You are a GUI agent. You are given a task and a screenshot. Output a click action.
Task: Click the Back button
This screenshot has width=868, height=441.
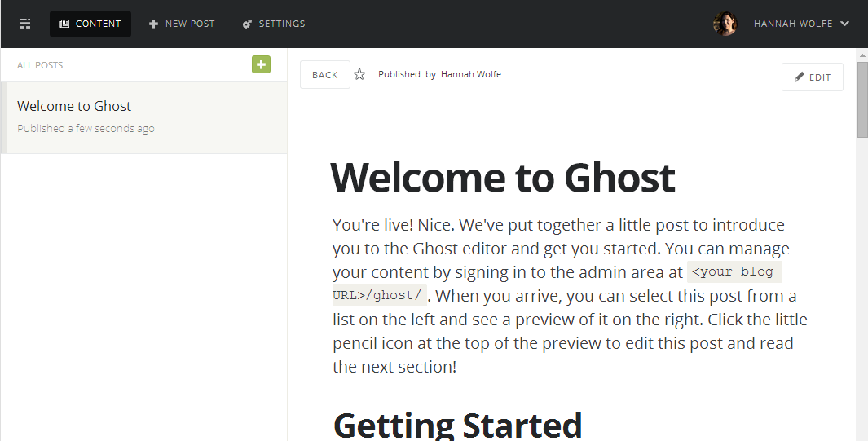(325, 75)
